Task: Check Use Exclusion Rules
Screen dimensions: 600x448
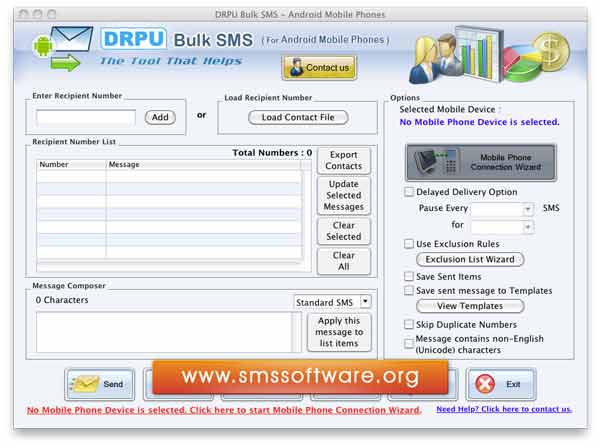Action: (409, 244)
